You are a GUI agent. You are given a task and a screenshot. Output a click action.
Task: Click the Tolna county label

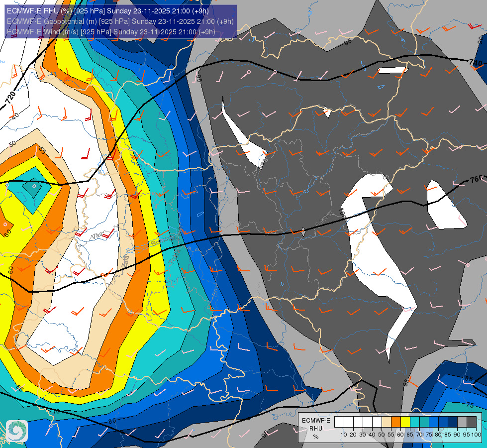click(174, 257)
